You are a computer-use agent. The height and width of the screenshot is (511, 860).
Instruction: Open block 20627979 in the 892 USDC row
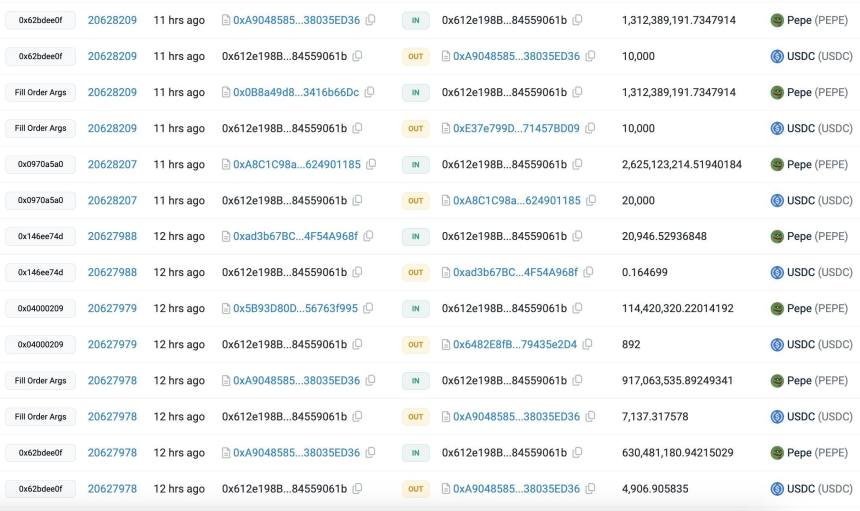tap(112, 344)
